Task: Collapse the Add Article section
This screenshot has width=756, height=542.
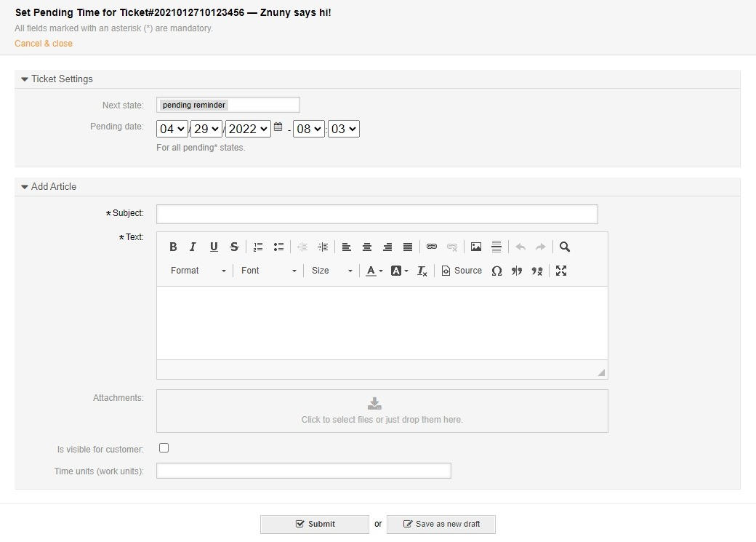Action: (x=25, y=187)
